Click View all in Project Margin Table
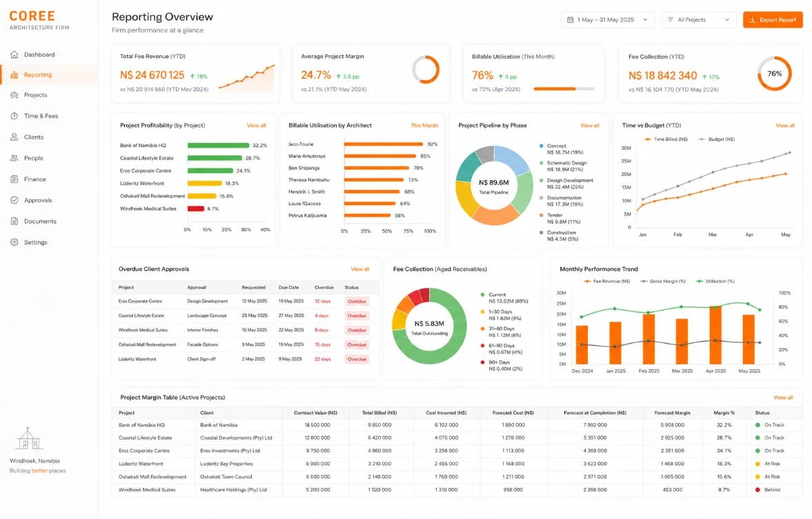This screenshot has height=519, width=812. tap(783, 398)
